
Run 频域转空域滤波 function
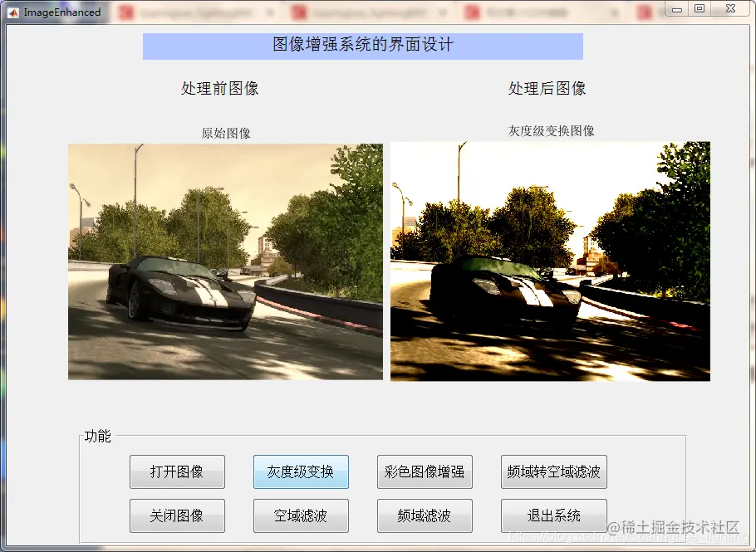[x=553, y=471]
